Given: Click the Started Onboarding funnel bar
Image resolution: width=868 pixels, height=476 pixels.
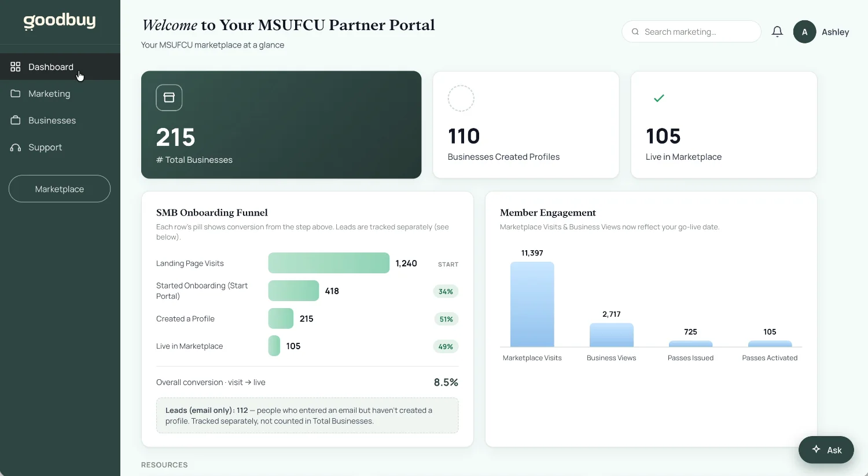Looking at the screenshot, I should (293, 291).
